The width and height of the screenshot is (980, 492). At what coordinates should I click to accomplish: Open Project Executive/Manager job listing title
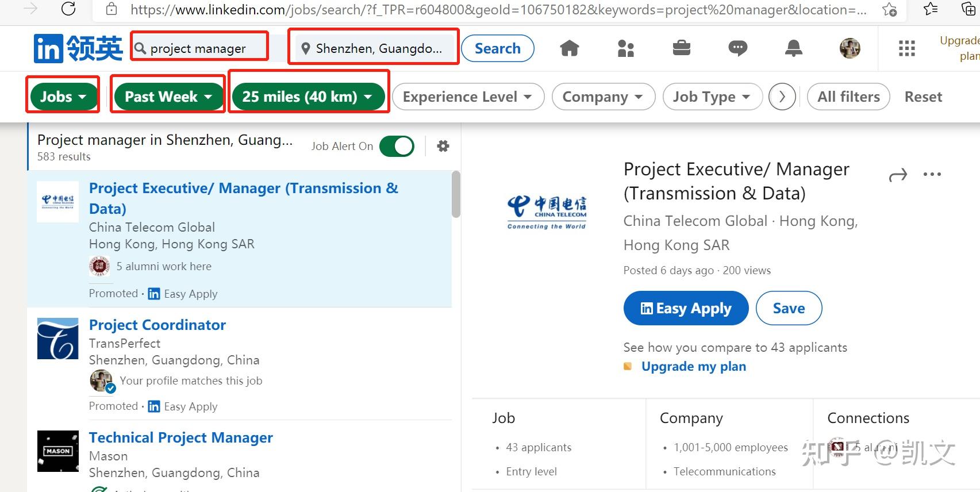tap(244, 198)
